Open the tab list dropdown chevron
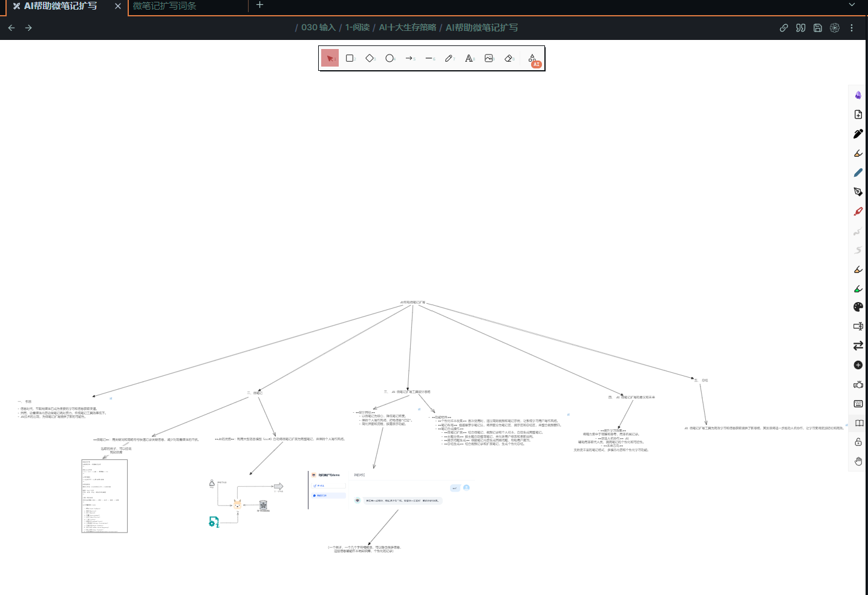The height and width of the screenshot is (595, 868). [x=852, y=5]
